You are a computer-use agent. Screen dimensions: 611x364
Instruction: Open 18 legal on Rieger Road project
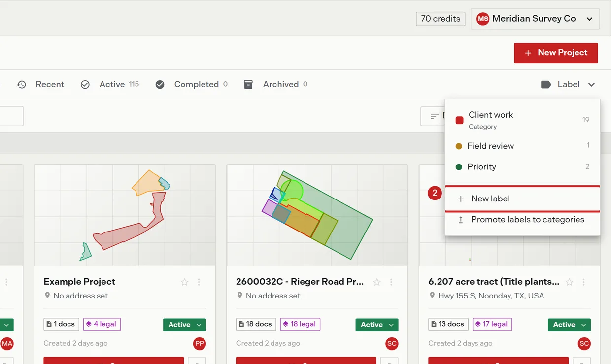301,324
